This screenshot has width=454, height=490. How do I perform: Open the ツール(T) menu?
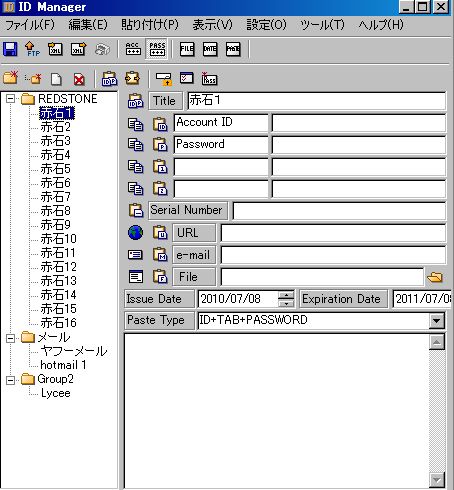pyautogui.click(x=322, y=25)
